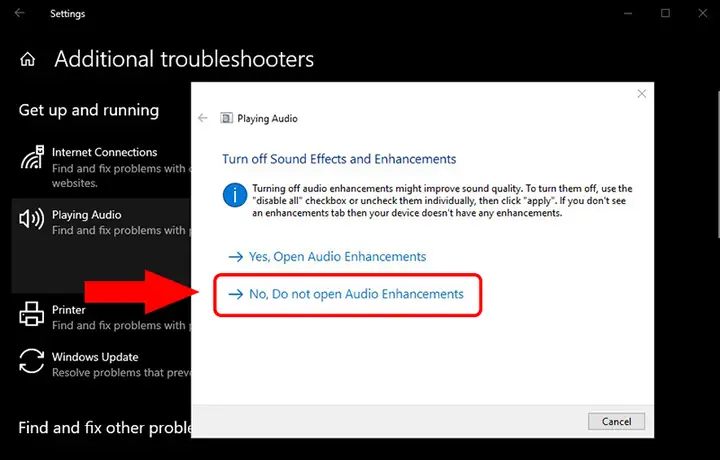Click the home icon beside Additional troubleshooters

(28, 59)
